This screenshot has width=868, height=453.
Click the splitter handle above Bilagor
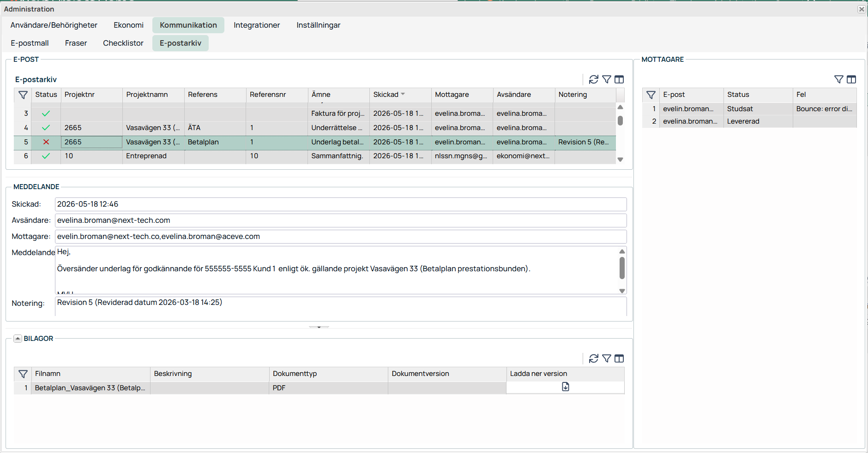click(319, 327)
